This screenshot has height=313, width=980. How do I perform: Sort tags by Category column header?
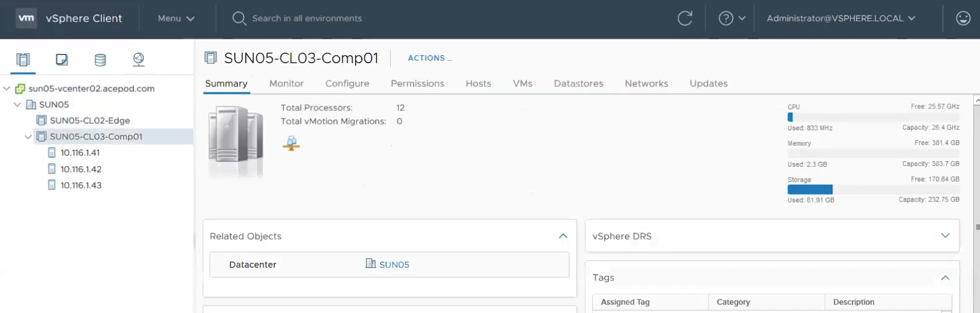click(x=767, y=302)
